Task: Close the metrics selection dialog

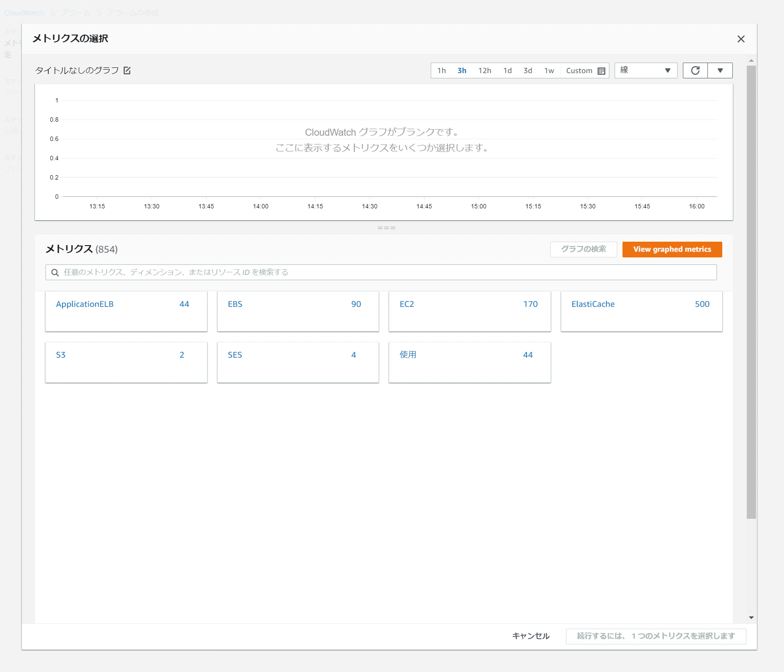Action: (741, 39)
